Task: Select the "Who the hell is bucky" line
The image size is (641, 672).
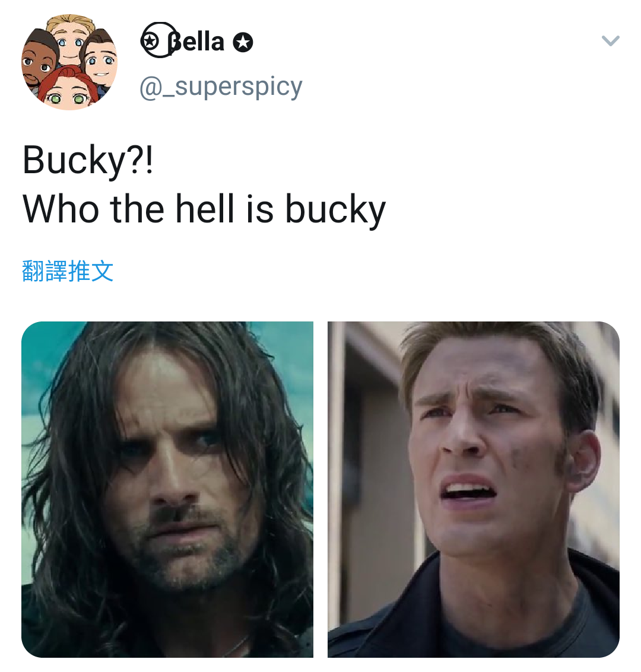Action: coord(204,209)
